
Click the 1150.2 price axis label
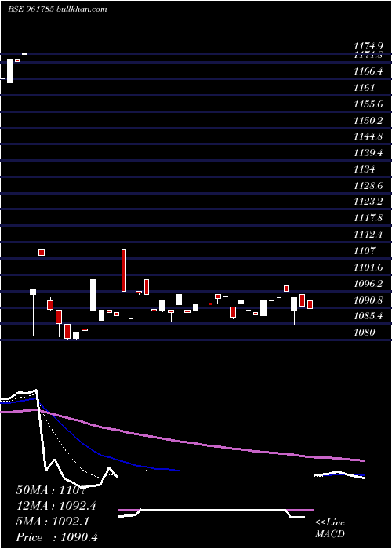click(x=368, y=121)
